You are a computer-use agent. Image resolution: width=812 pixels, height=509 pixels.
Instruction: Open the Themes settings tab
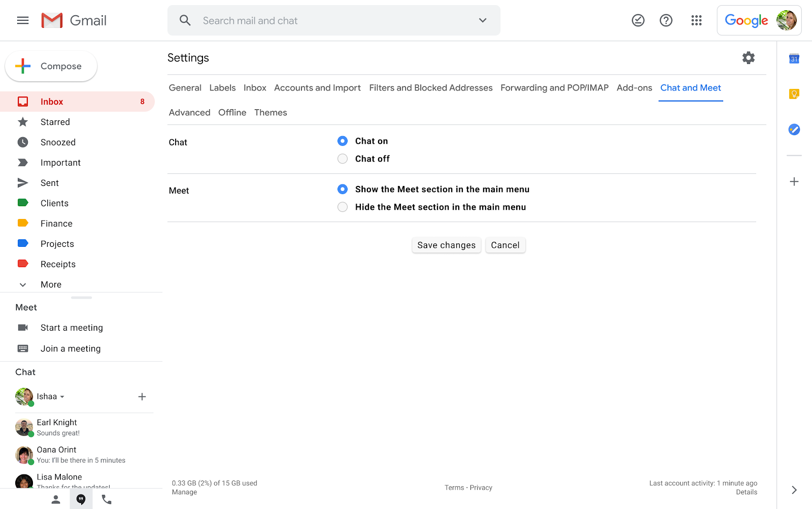(270, 112)
